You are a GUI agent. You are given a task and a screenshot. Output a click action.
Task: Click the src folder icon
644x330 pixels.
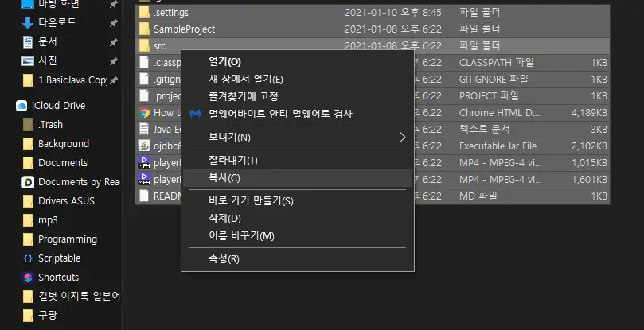144,45
